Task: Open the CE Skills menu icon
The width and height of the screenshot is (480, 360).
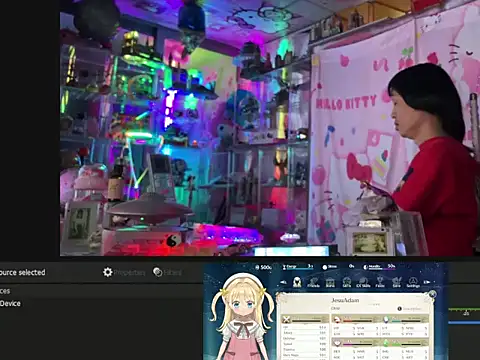Action: (x=363, y=283)
